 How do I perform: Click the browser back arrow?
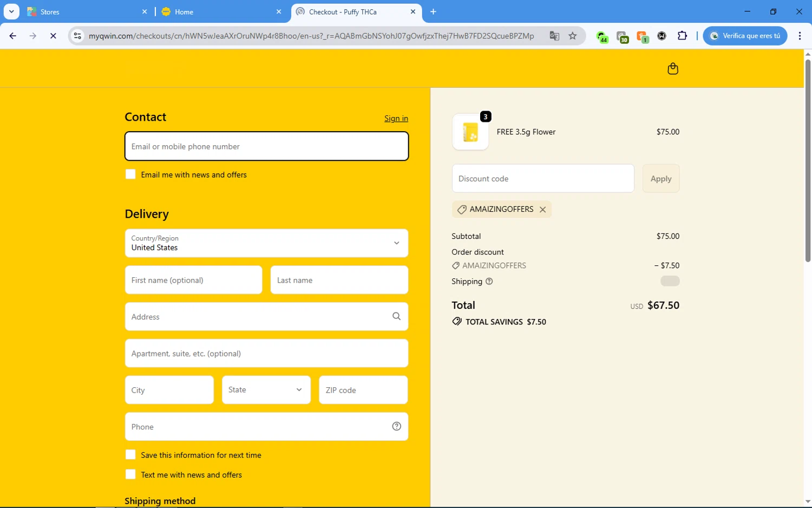point(12,36)
